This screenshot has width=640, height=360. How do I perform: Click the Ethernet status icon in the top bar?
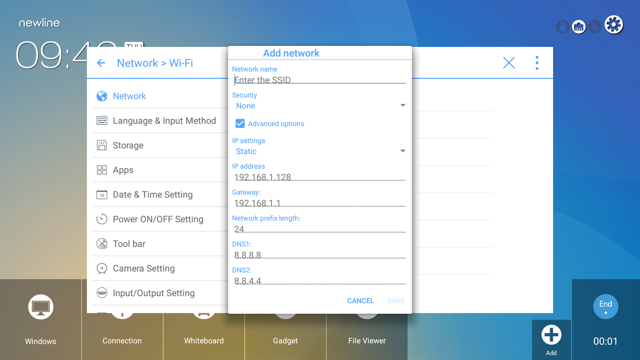578,27
